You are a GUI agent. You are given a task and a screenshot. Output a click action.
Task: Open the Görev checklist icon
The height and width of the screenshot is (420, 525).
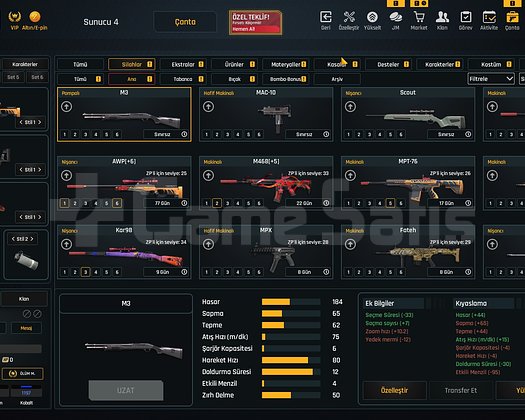point(465,17)
